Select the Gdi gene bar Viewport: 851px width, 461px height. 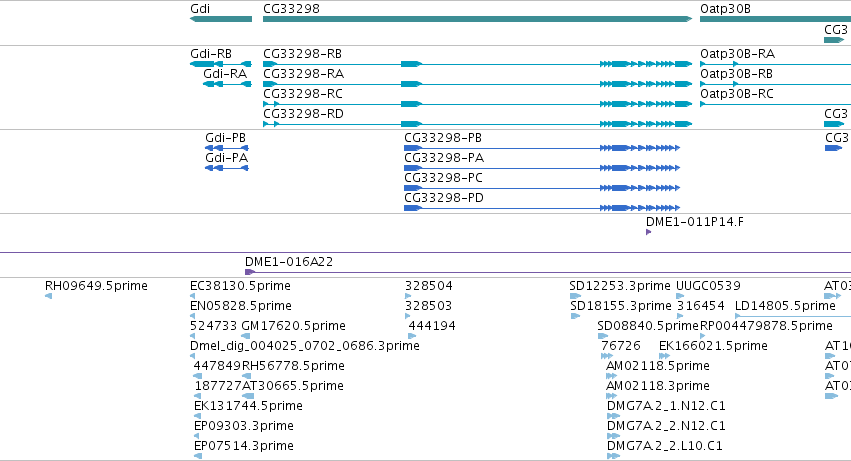(x=221, y=19)
